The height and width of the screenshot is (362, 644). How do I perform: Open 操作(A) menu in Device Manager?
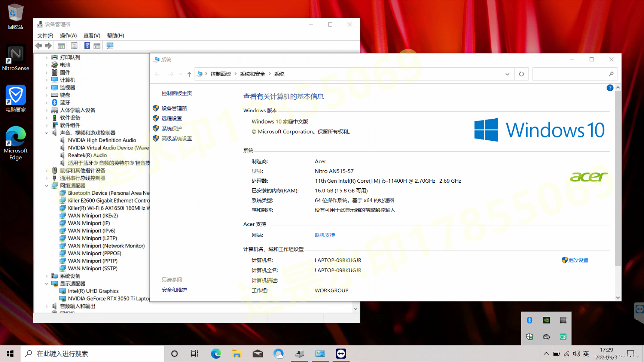[x=68, y=36]
